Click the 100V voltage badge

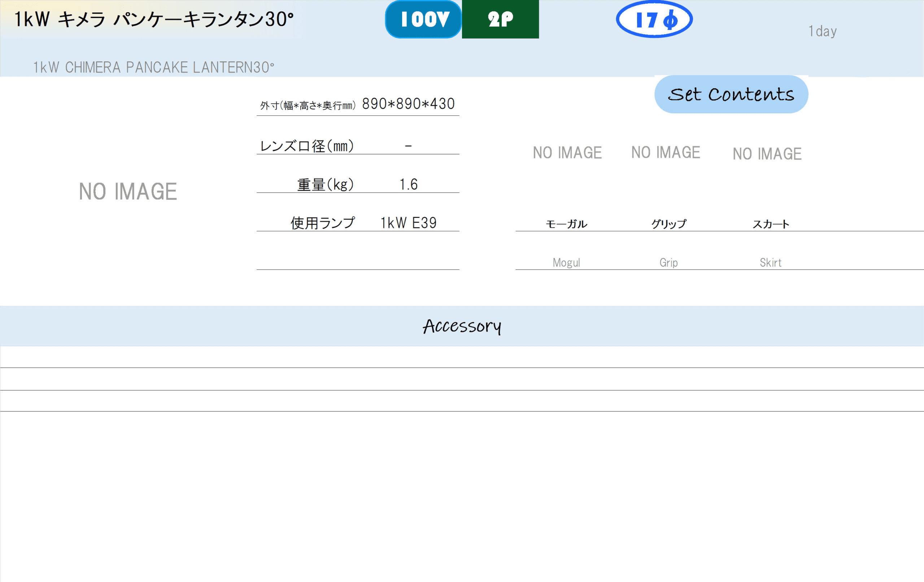(x=423, y=19)
